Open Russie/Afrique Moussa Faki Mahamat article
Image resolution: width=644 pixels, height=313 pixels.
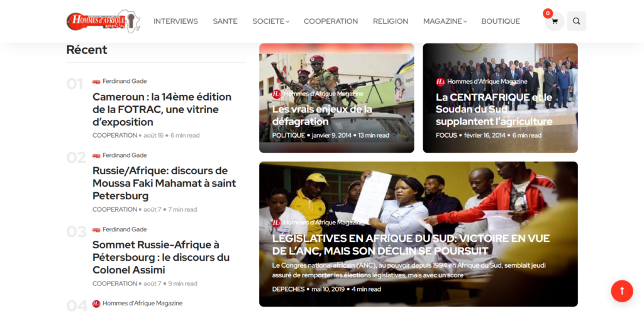coord(164,183)
